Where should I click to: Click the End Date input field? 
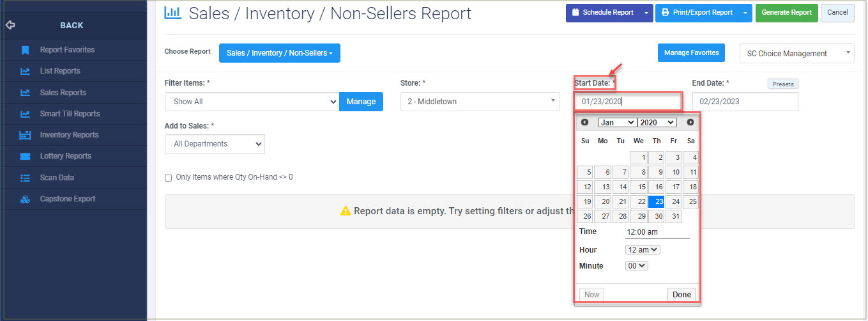(745, 102)
